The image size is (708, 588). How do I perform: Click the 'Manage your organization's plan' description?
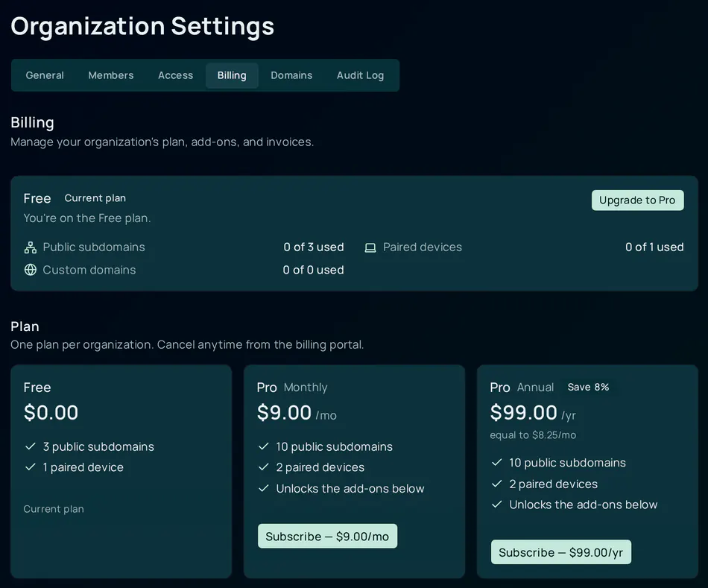(162, 142)
